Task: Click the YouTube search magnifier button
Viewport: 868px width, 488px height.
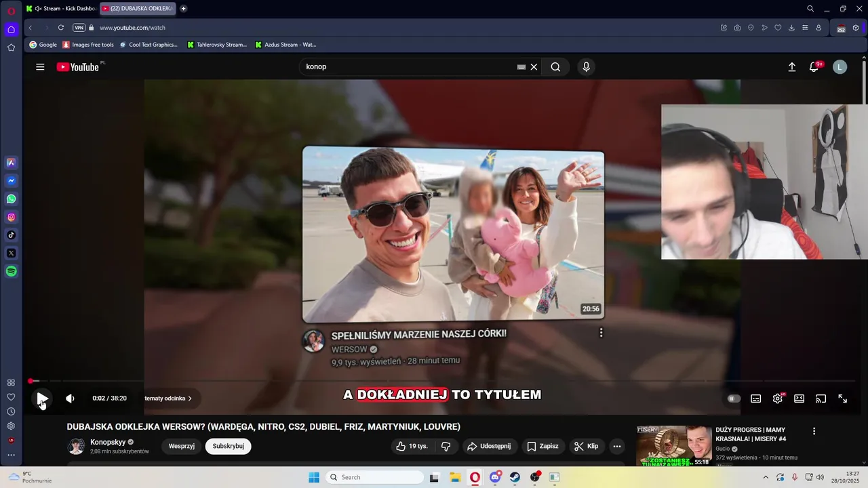Action: [555, 67]
